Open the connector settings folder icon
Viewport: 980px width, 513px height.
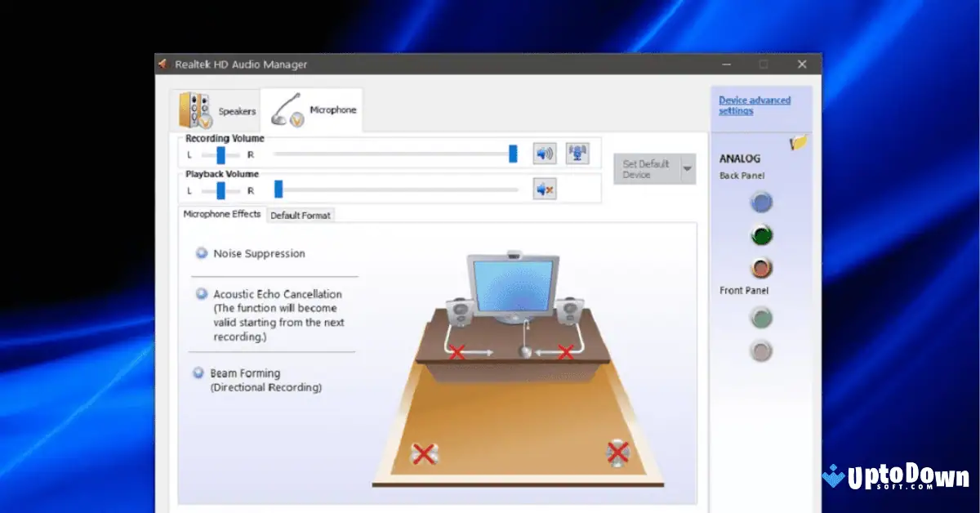coord(796,144)
